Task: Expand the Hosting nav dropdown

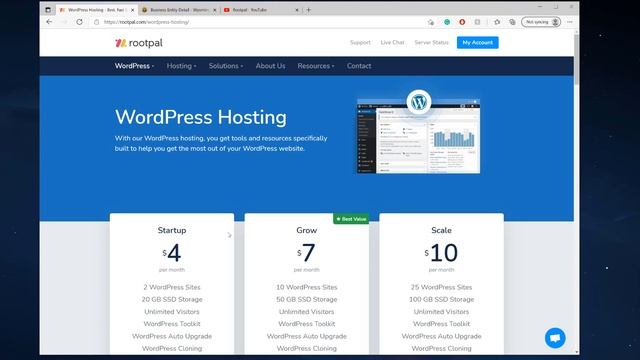Action: pyautogui.click(x=181, y=66)
